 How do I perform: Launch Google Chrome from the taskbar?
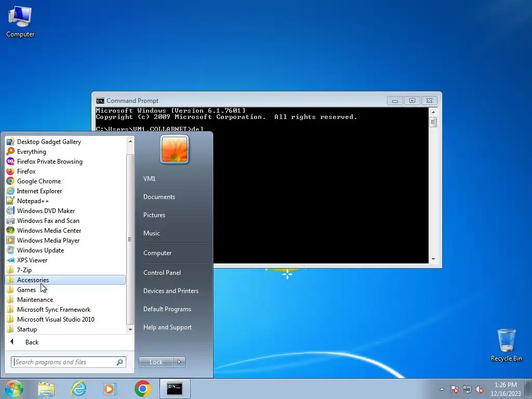[142, 389]
